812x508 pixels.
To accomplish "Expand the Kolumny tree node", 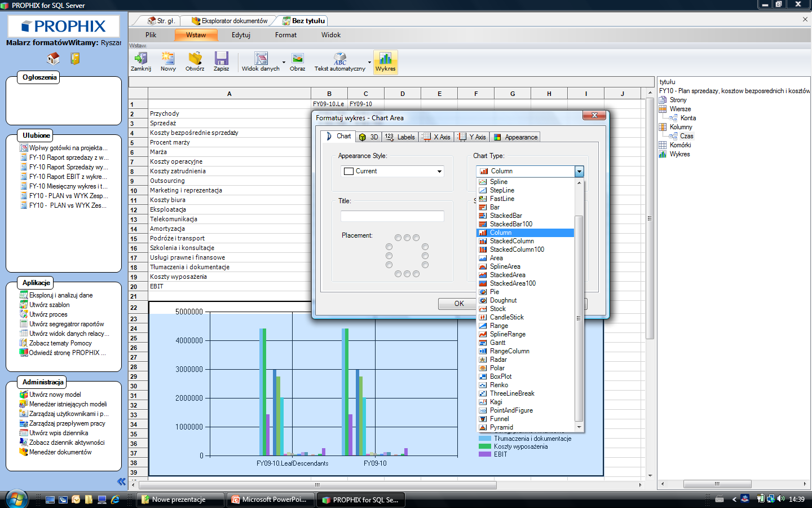I will [x=681, y=127].
